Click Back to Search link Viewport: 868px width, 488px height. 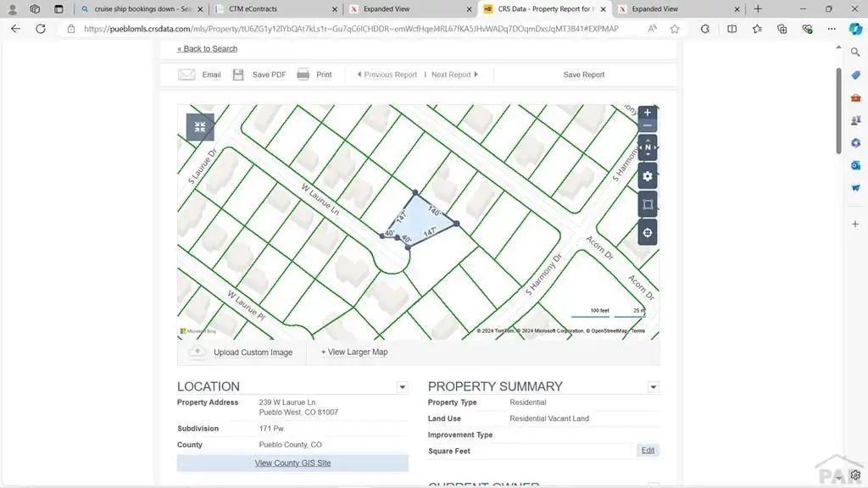point(207,48)
